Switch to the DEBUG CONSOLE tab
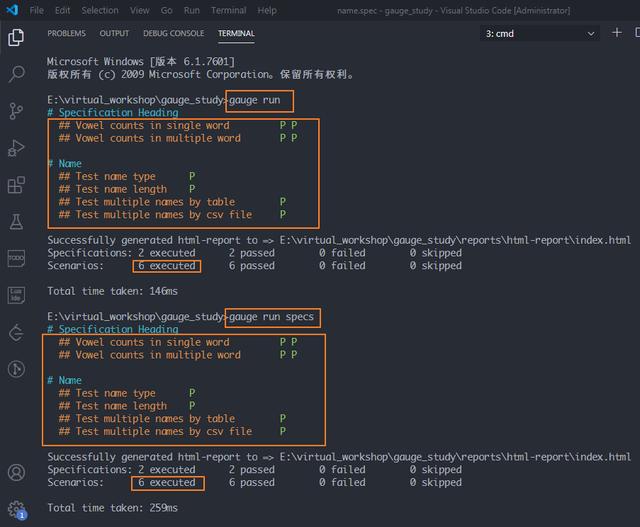Viewport: 640px width, 527px height. (x=173, y=33)
